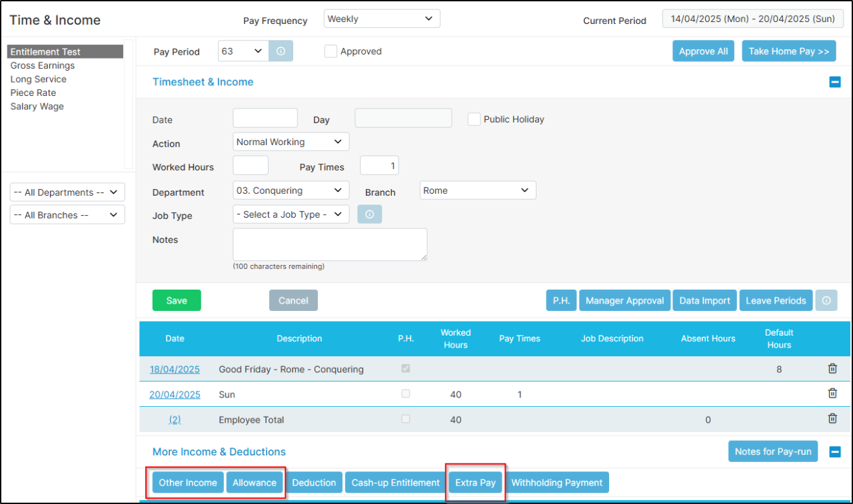This screenshot has height=504, width=853.
Task: Click the info icon beside Pay Period
Action: tap(281, 51)
